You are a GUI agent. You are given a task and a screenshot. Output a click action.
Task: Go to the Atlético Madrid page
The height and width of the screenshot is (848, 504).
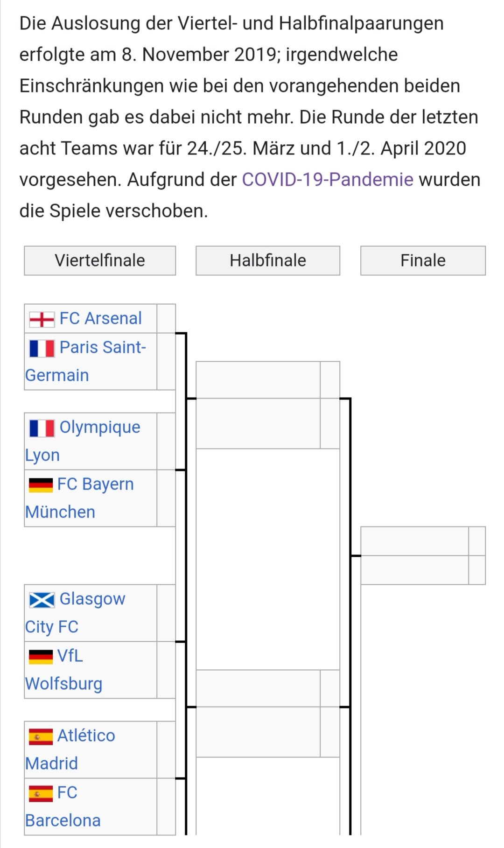pyautogui.click(x=70, y=750)
